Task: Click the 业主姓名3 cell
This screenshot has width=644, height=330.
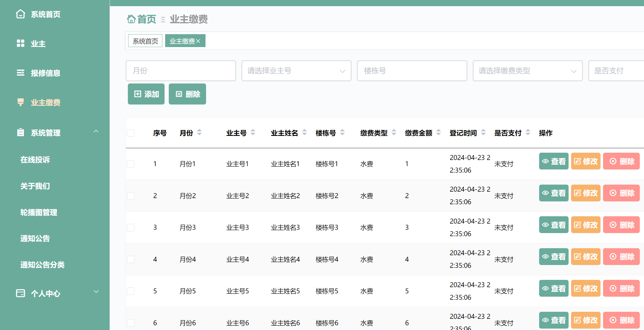Action: (285, 227)
